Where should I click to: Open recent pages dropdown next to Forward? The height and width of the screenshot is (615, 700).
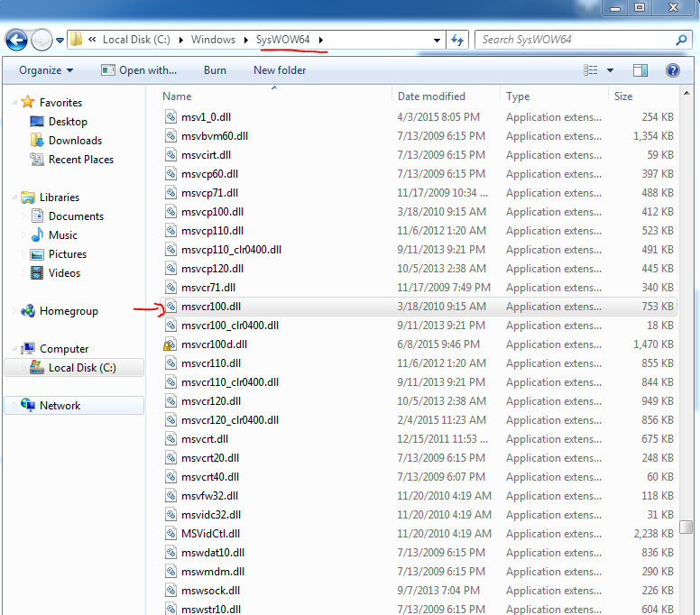pos(60,41)
